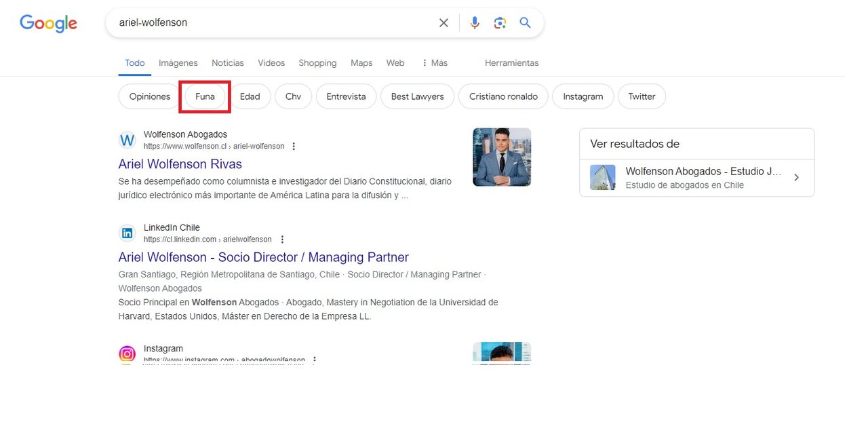Click the Ver resultados de heading
The height and width of the screenshot is (439, 868).
coord(635,144)
